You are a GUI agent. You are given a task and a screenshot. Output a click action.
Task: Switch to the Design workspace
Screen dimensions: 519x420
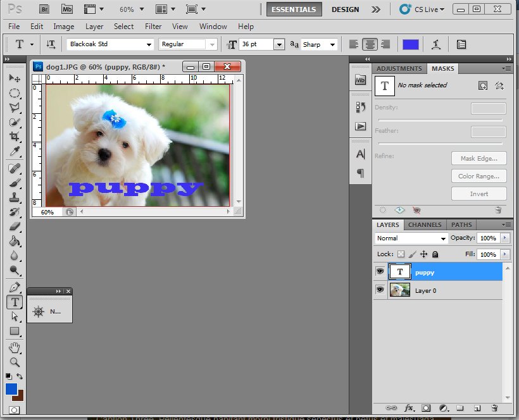click(345, 9)
